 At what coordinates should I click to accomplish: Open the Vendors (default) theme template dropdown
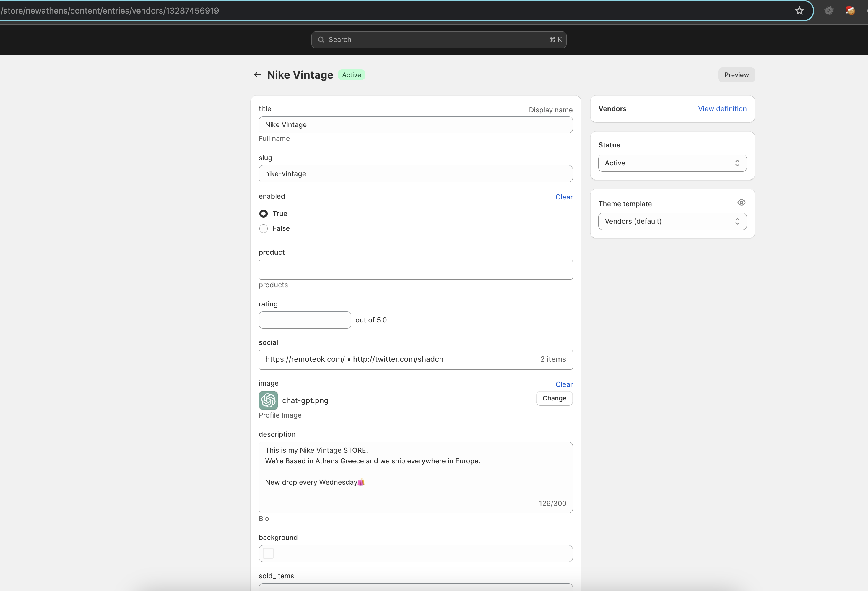tap(672, 222)
